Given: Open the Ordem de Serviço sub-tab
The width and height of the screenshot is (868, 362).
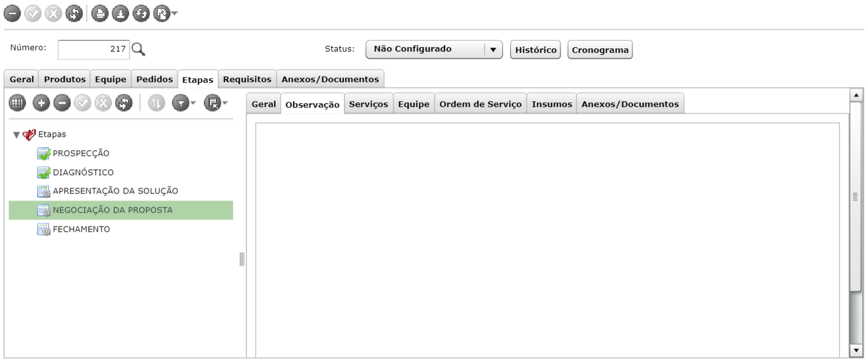Looking at the screenshot, I should point(480,103).
